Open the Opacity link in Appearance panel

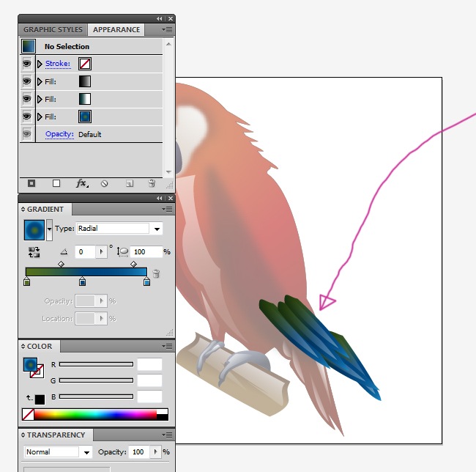59,134
